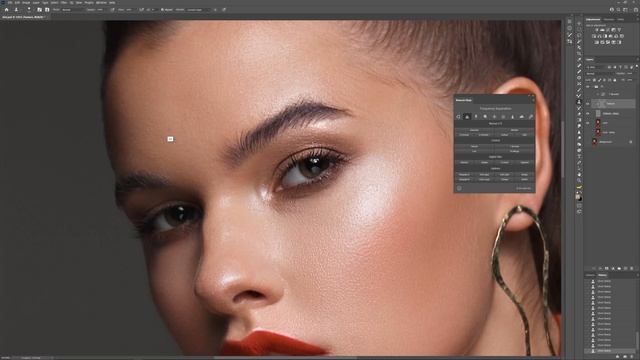The width and height of the screenshot is (640, 360).
Task: Add layer mask in Layers panel
Action: click(x=607, y=269)
